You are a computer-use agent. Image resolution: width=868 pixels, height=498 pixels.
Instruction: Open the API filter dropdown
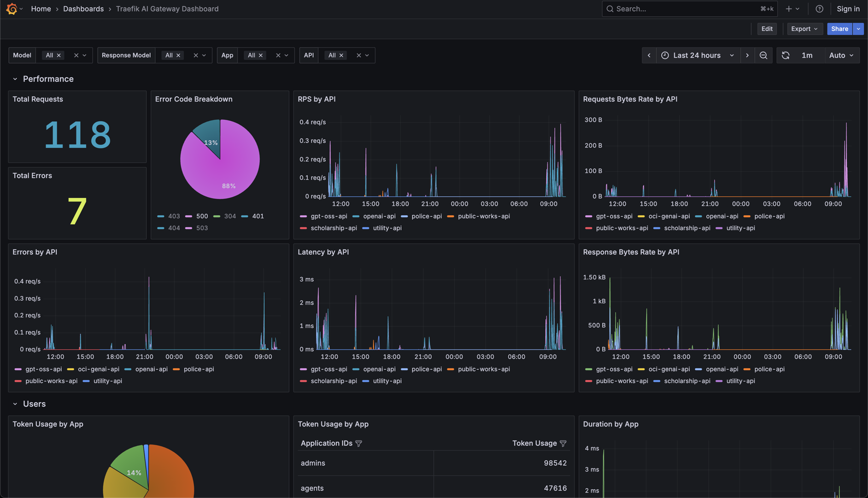(x=367, y=55)
